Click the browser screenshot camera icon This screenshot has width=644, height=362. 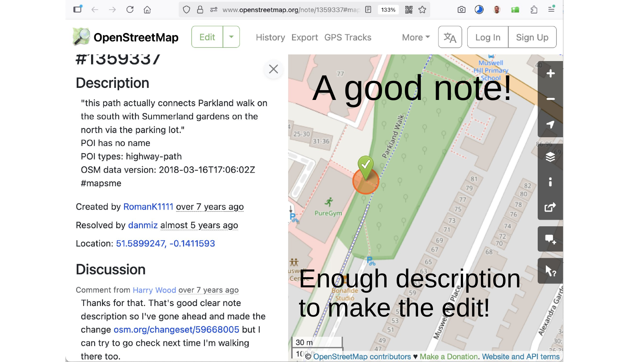click(461, 10)
